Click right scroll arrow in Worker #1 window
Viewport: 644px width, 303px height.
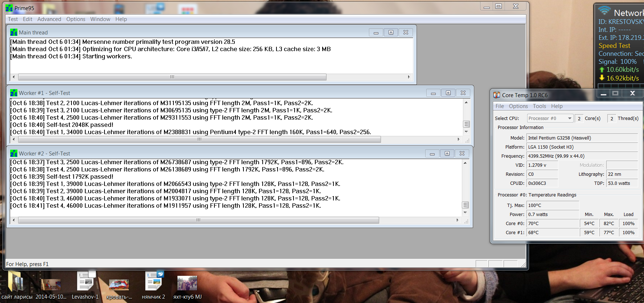click(x=459, y=139)
